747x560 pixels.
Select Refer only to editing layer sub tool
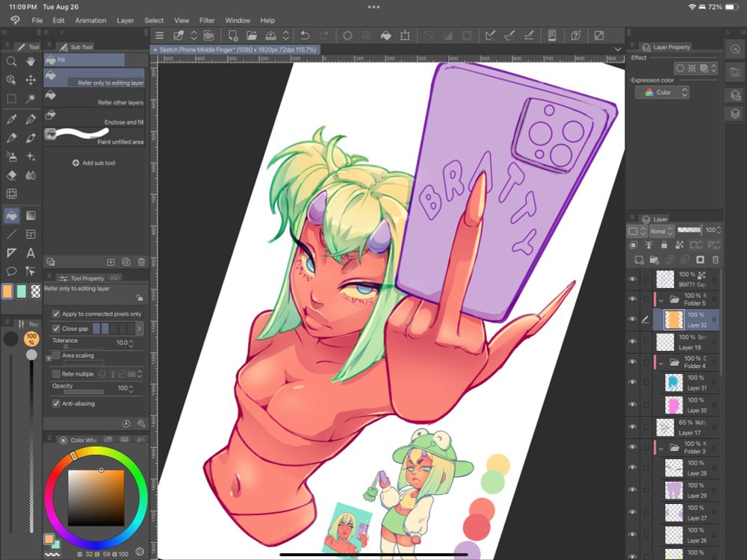pyautogui.click(x=94, y=78)
